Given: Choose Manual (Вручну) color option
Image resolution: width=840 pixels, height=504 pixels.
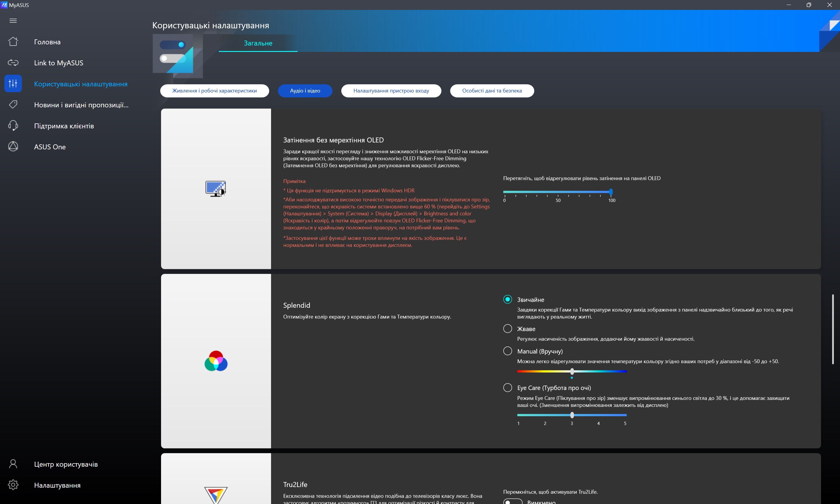Looking at the screenshot, I should click(x=507, y=351).
